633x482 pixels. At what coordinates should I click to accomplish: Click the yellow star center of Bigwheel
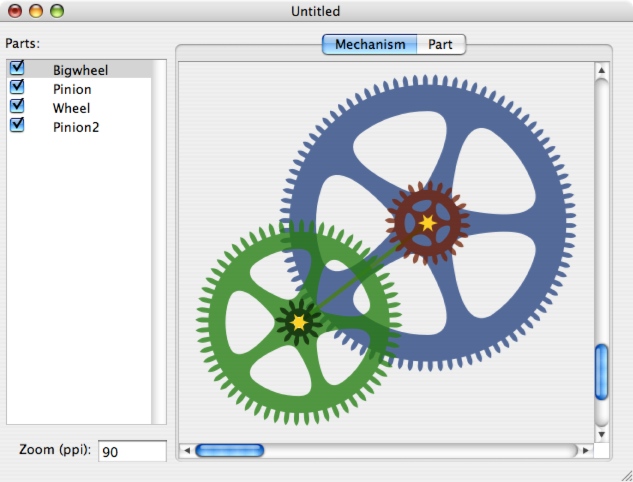tap(428, 223)
